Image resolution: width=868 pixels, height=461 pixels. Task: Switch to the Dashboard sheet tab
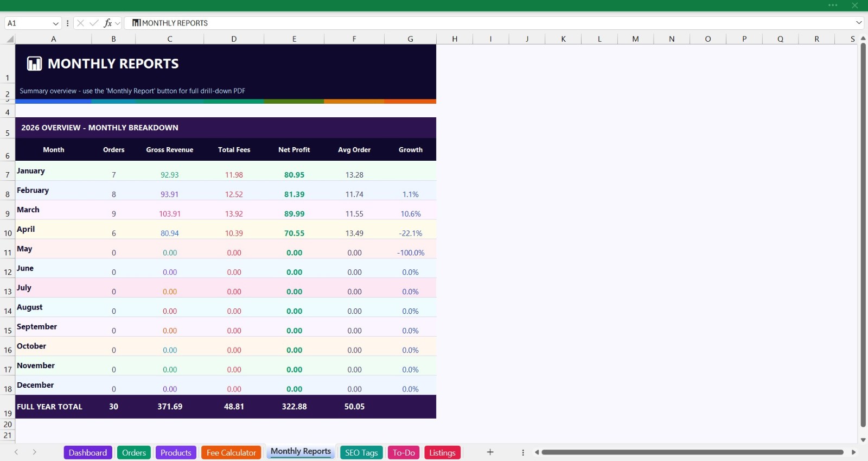(88, 452)
